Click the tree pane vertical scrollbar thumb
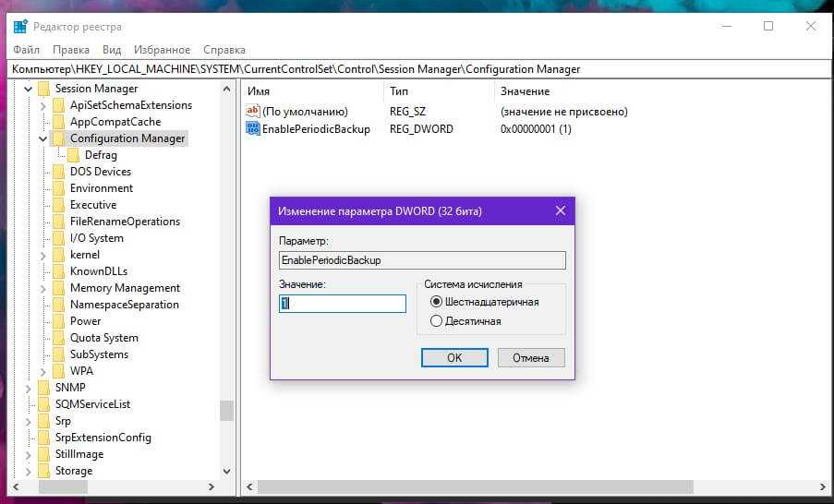Viewport: 834px width, 504px height. 226,410
